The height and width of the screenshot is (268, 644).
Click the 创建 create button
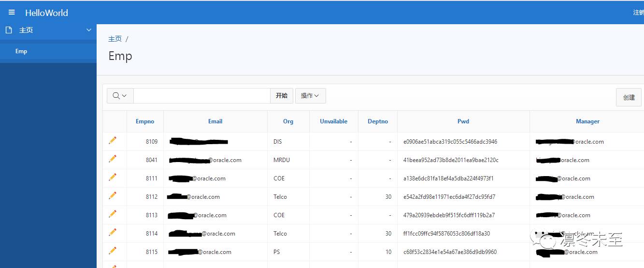pyautogui.click(x=629, y=97)
